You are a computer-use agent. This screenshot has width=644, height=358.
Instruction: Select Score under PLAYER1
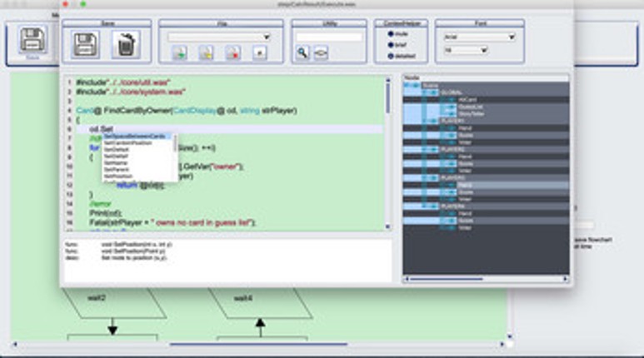point(466,135)
